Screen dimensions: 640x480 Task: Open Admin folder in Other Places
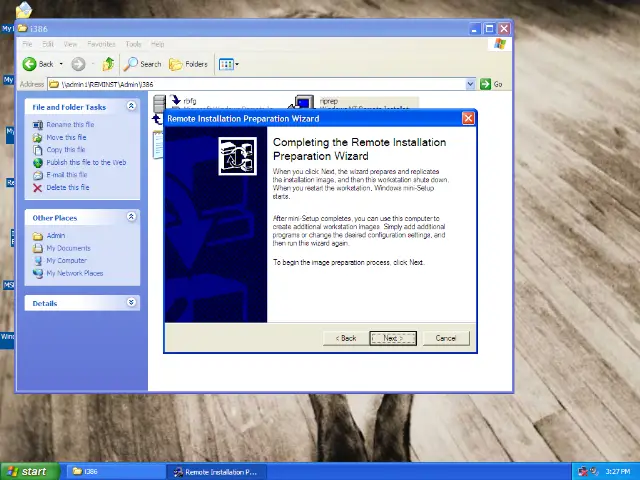click(x=56, y=236)
